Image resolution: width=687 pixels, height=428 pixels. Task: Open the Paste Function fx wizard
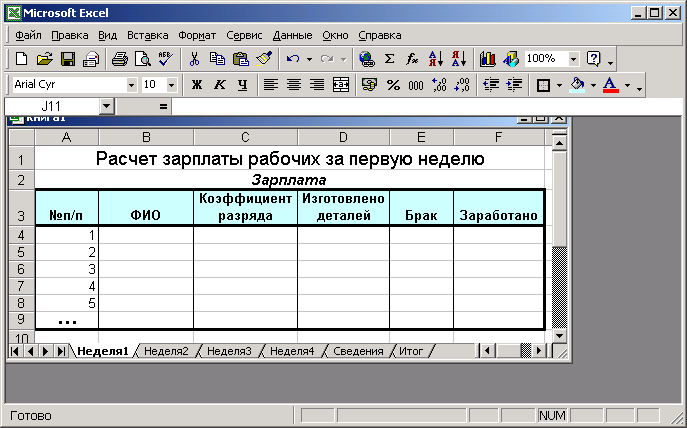coord(412,59)
